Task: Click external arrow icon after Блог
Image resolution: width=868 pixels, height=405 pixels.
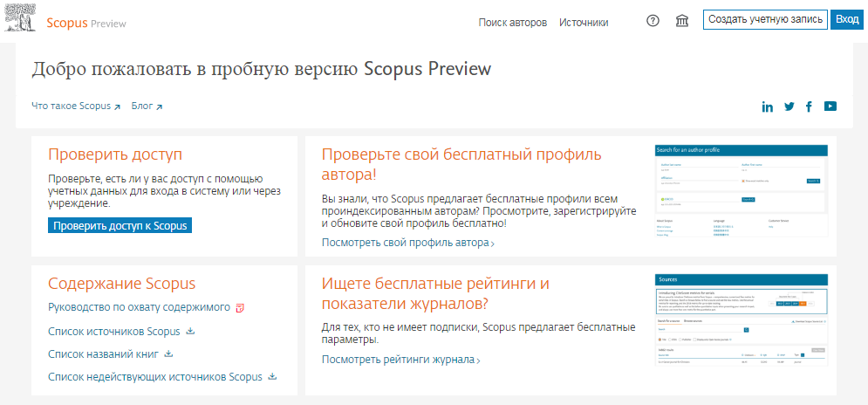Action: click(159, 107)
